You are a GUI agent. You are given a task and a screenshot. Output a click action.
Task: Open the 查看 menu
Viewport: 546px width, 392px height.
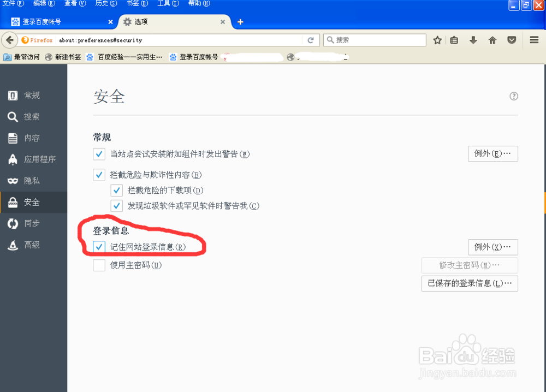pos(75,3)
